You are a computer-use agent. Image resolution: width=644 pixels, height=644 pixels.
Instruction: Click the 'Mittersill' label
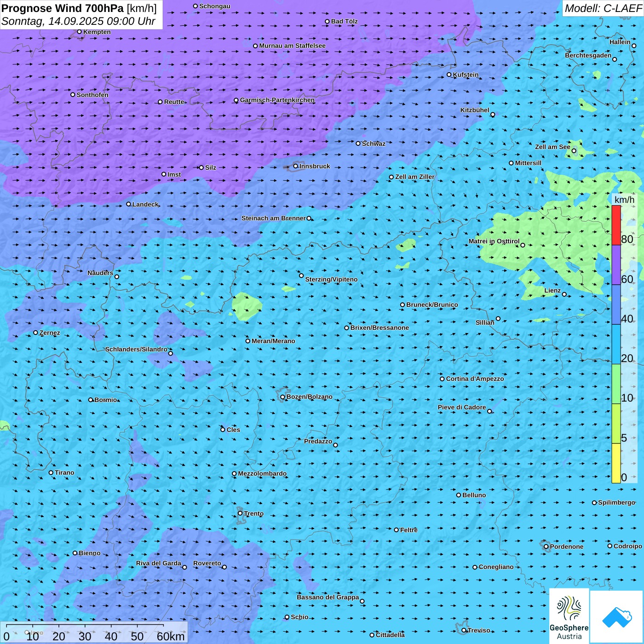point(528,163)
